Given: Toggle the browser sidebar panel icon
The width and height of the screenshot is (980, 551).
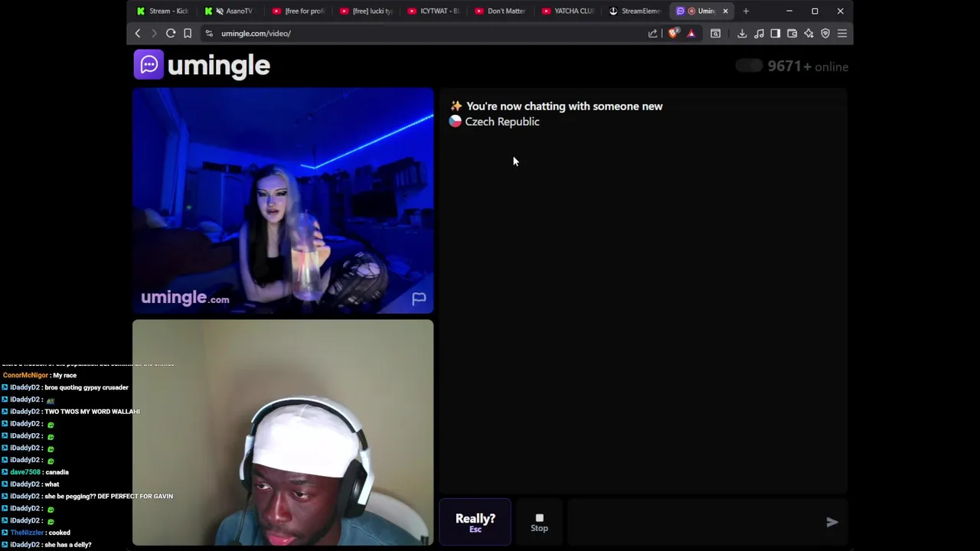Looking at the screenshot, I should coord(776,34).
